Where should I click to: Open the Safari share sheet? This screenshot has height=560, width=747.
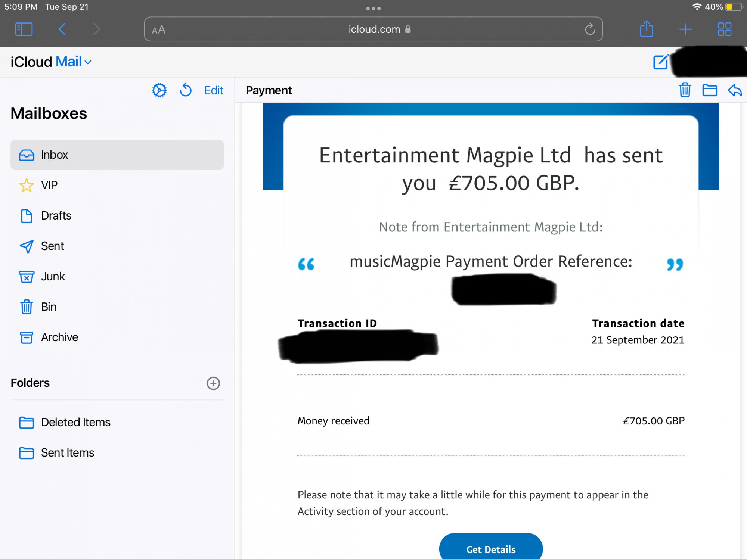[x=647, y=29]
